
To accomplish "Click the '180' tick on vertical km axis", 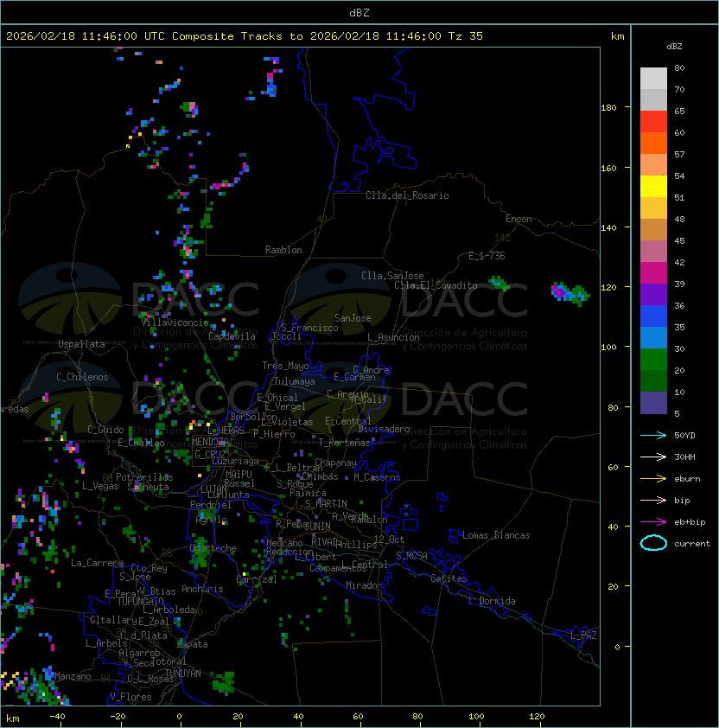I will point(608,108).
